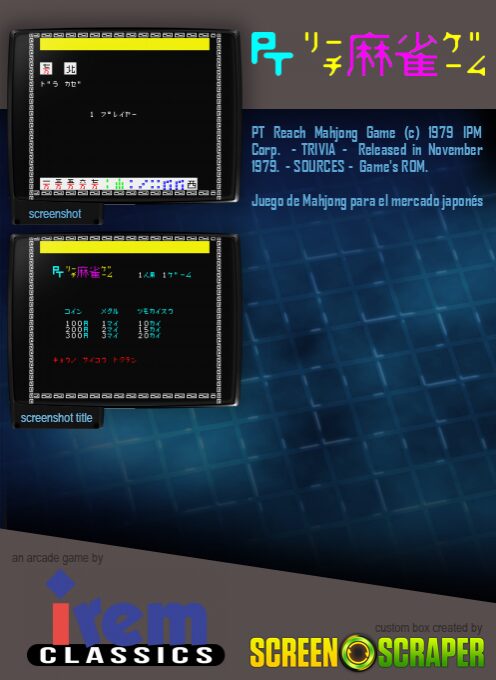This screenshot has height=680, width=496.
Task: Click the PT Reach Mahjong description text
Action: click(x=367, y=149)
